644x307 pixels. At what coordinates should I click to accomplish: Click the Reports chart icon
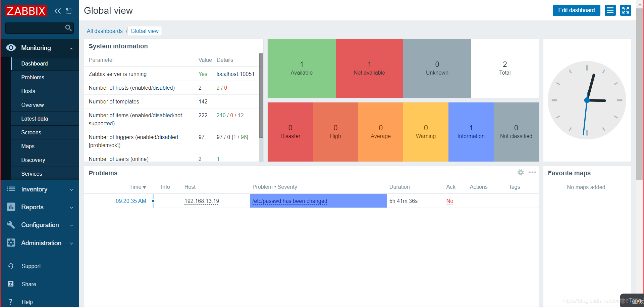pos(11,207)
